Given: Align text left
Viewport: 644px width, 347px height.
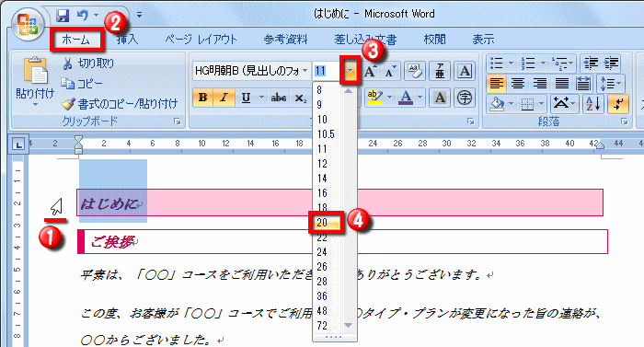Looking at the screenshot, I should [496, 84].
